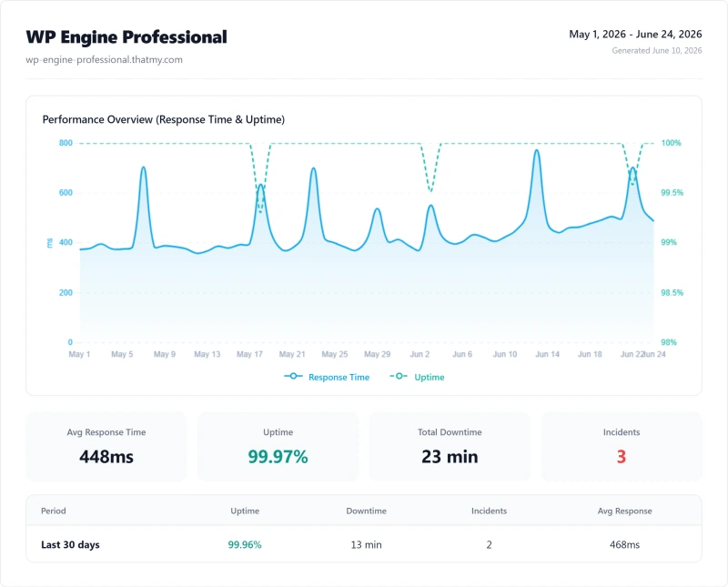Click the Downtime column header
Image resolution: width=728 pixels, height=587 pixels.
367,511
